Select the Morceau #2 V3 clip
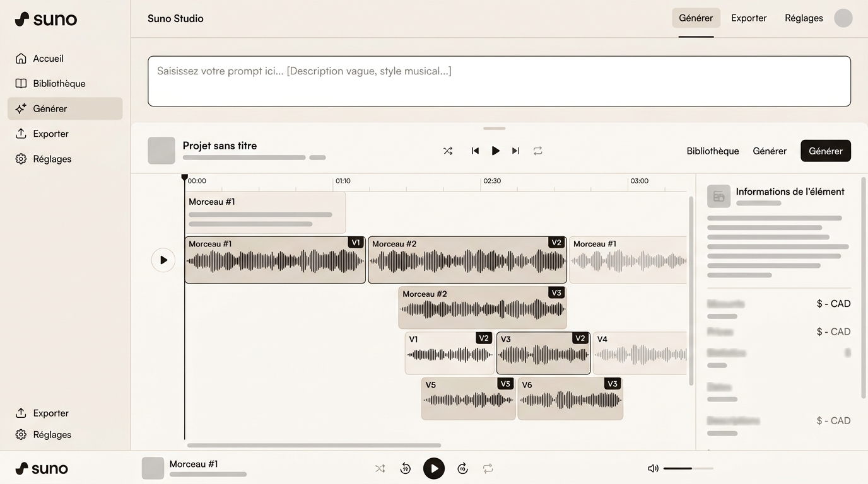 [x=483, y=308]
